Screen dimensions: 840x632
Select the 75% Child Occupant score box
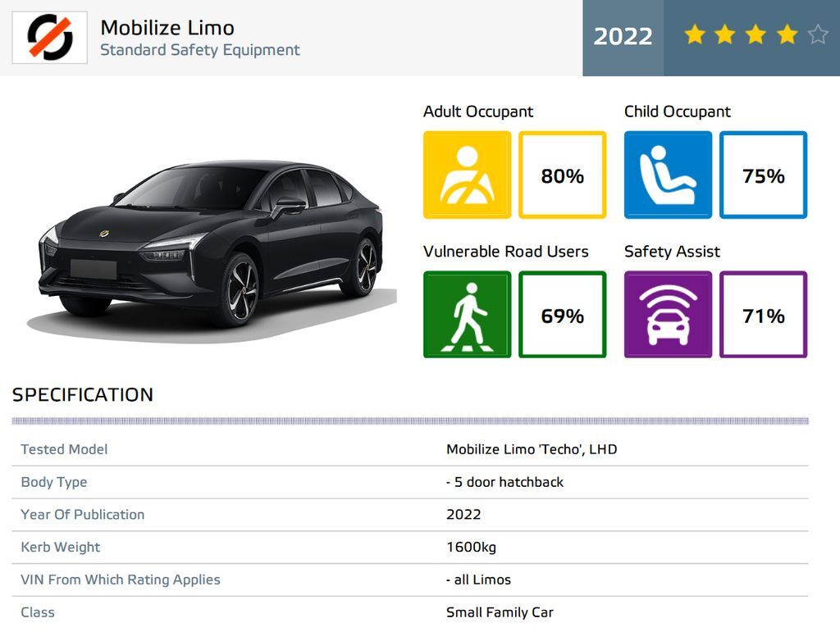pos(764,175)
